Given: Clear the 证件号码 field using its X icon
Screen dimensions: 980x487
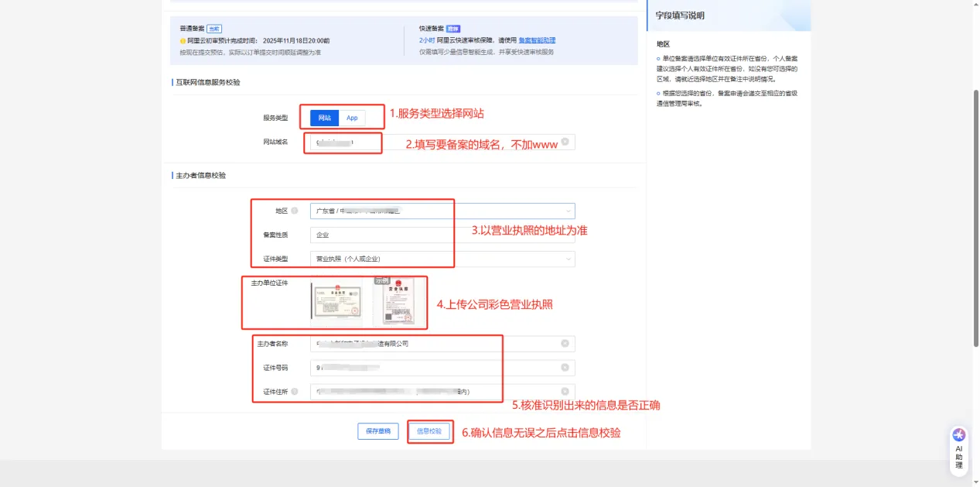Looking at the screenshot, I should point(565,368).
